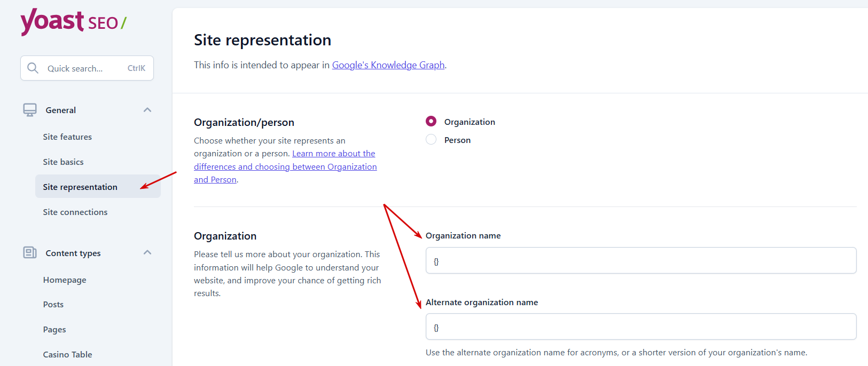868x366 pixels.
Task: Click the General section label
Action: 61,110
